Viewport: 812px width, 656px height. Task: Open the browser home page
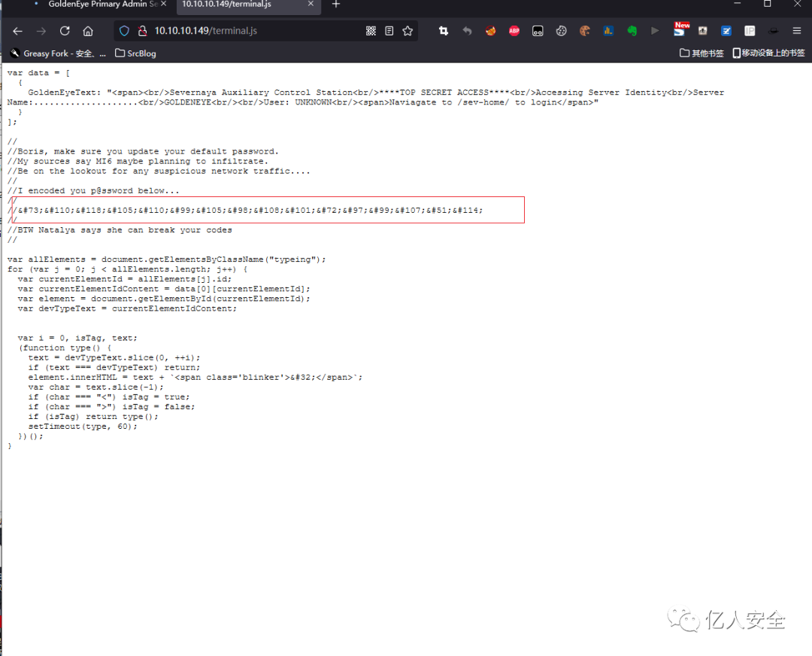(88, 31)
